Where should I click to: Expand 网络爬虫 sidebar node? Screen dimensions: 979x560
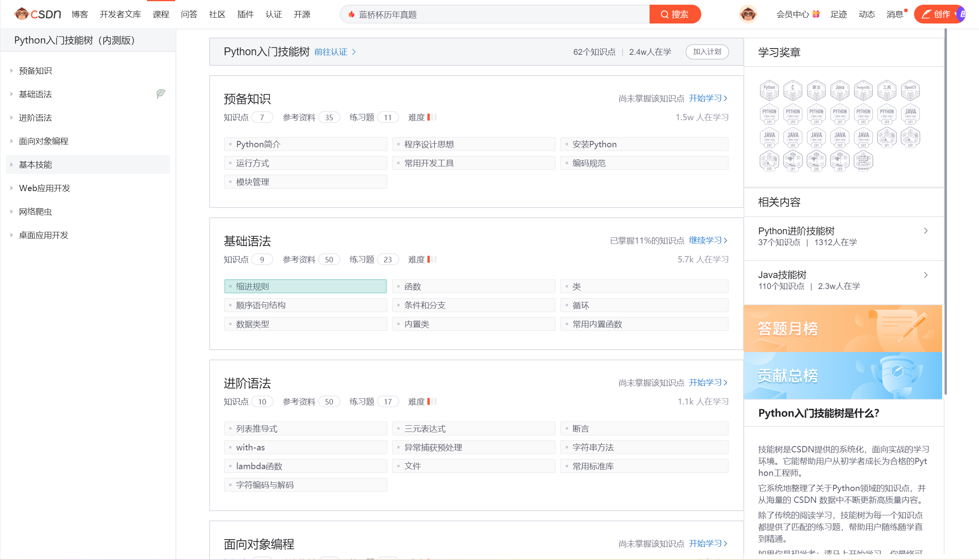12,211
